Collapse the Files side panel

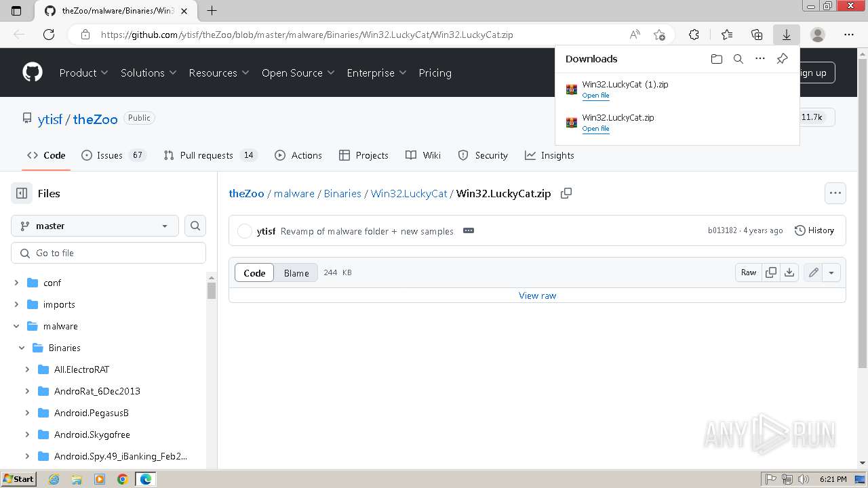[22, 193]
